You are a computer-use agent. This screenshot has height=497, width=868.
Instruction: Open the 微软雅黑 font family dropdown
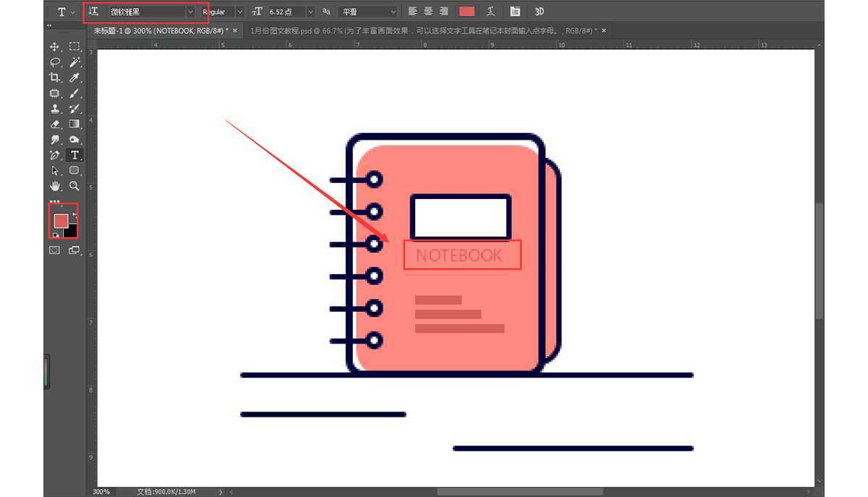190,12
